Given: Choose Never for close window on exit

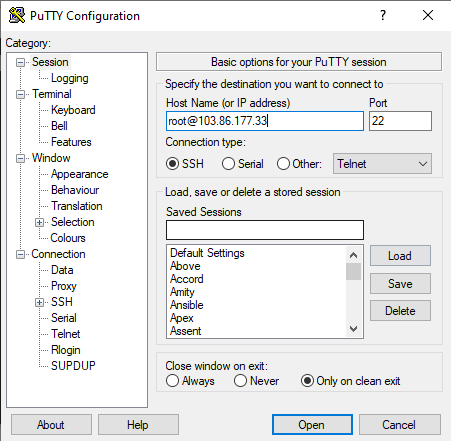Looking at the screenshot, I should [240, 381].
